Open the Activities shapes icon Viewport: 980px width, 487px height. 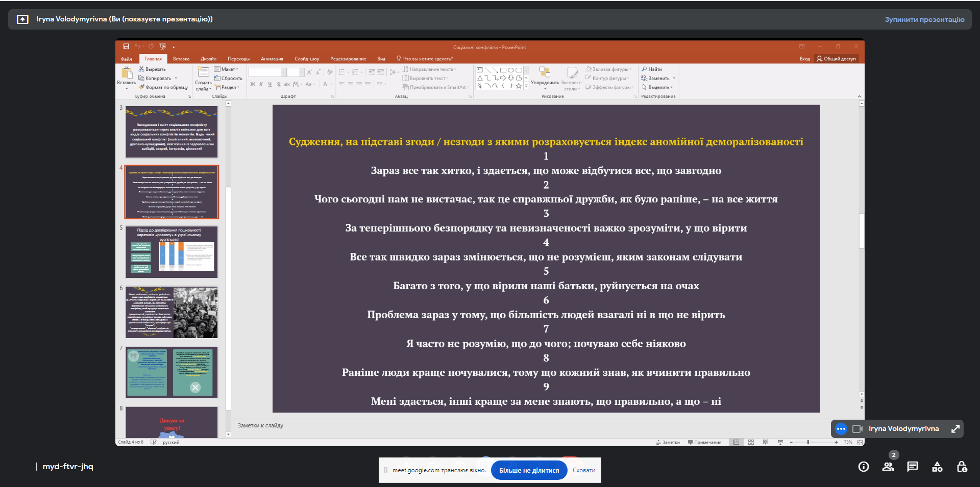pos(937,467)
